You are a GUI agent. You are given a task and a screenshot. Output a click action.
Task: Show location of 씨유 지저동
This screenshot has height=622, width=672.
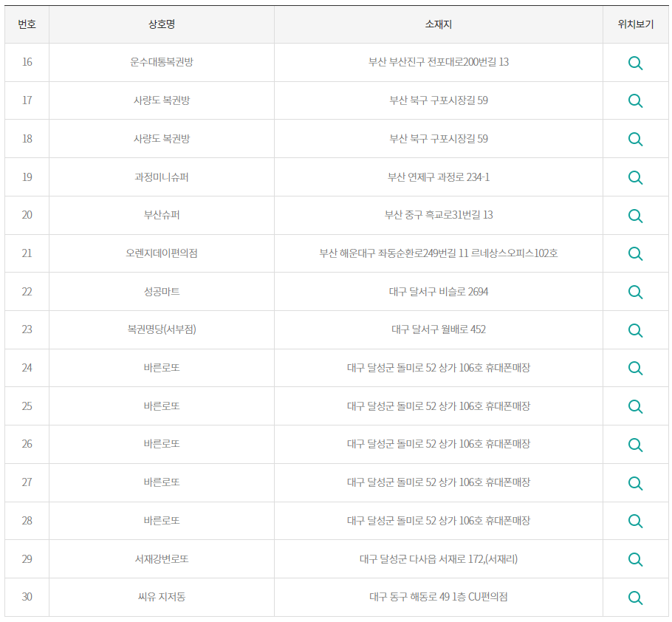pos(635,598)
